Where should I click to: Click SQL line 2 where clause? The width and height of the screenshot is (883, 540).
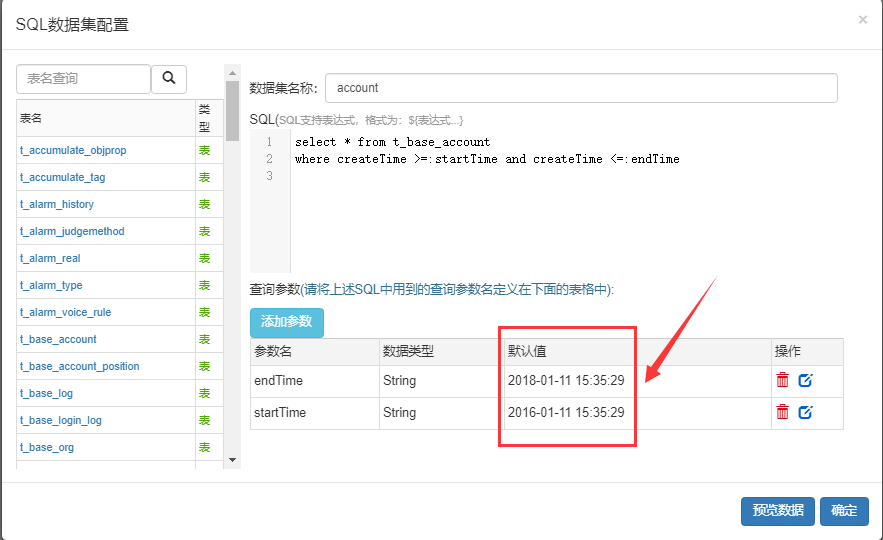pos(487,159)
